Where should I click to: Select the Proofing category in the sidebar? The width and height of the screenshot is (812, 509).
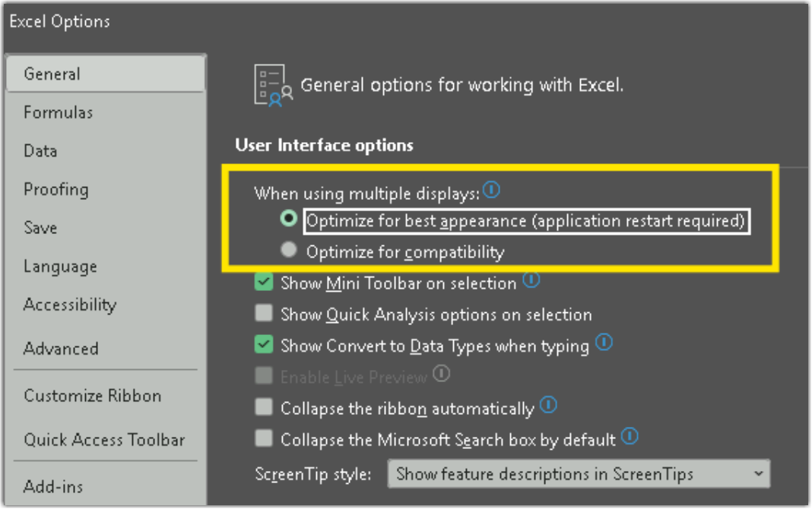pyautogui.click(x=56, y=189)
